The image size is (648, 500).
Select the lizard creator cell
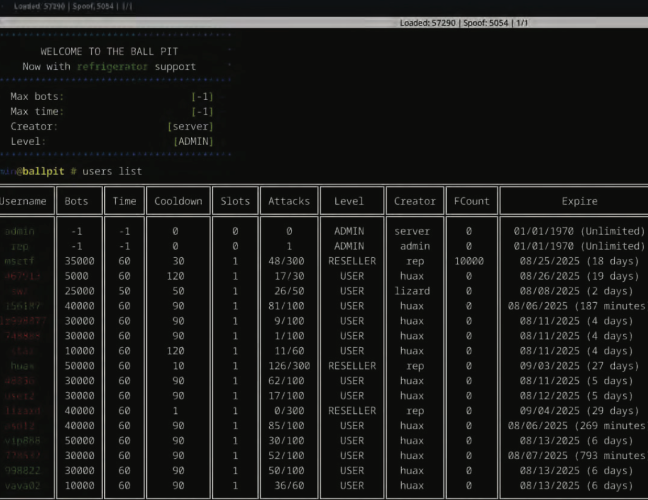pos(412,291)
